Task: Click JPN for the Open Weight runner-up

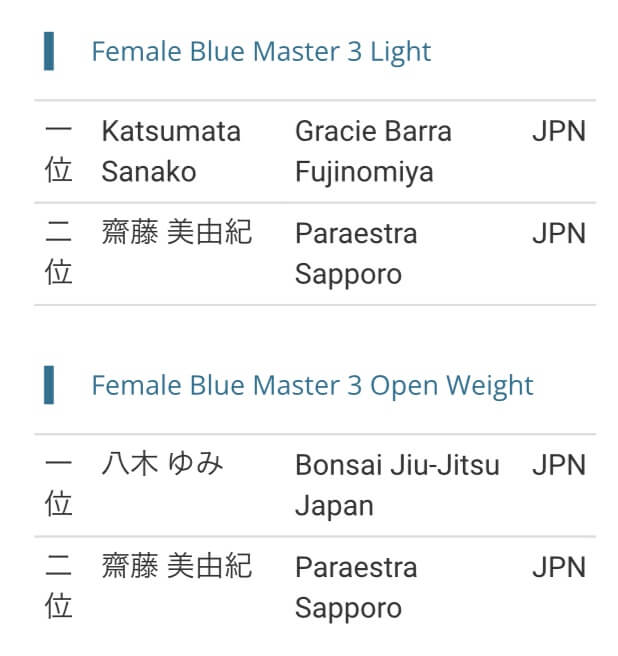Action: click(x=558, y=568)
